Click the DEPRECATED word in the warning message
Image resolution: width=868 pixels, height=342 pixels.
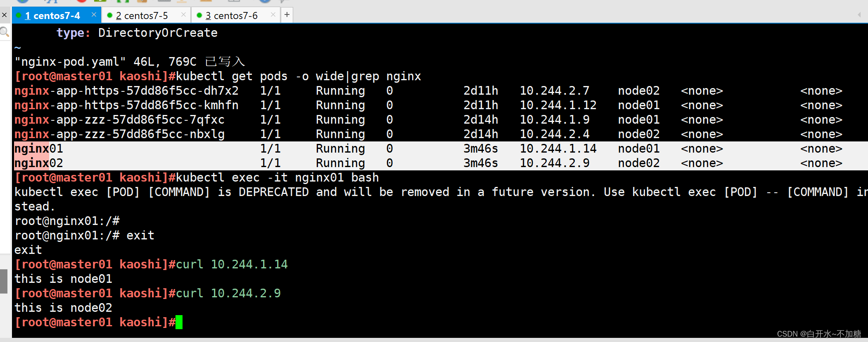[x=274, y=192]
